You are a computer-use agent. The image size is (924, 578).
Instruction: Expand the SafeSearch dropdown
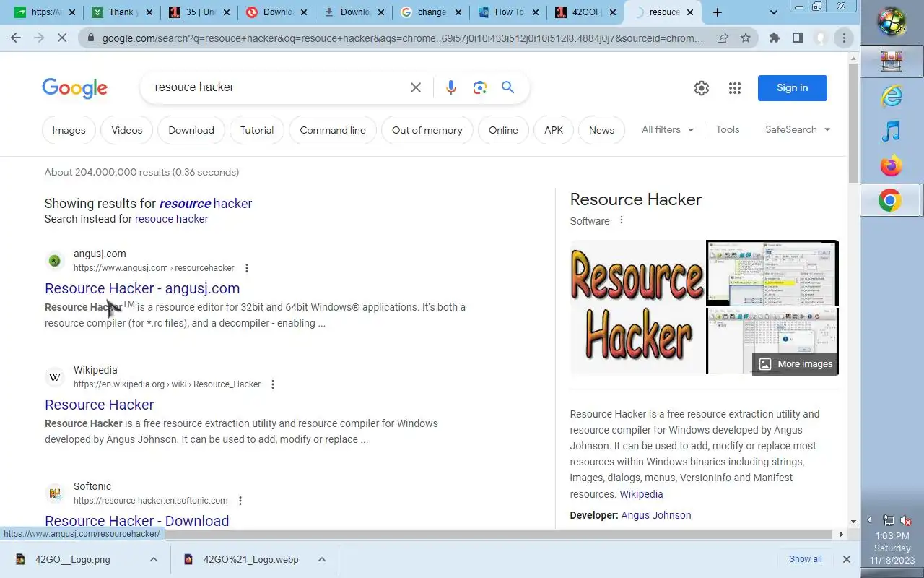click(798, 130)
